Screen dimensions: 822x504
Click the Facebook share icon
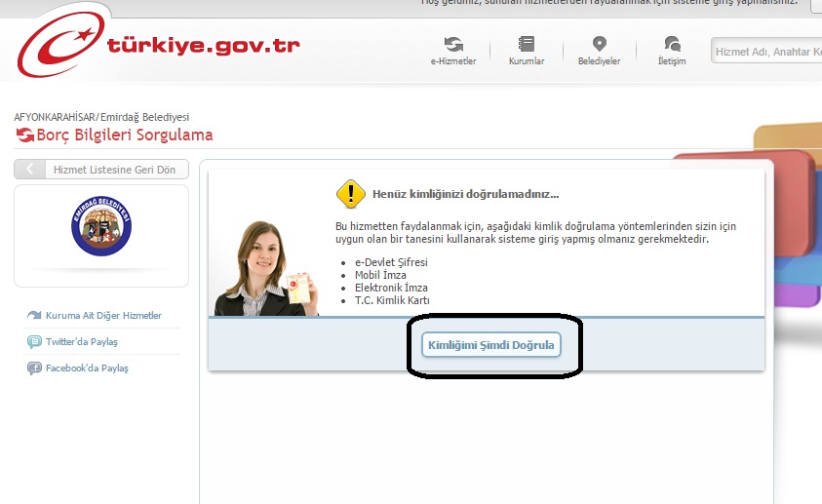(x=34, y=368)
